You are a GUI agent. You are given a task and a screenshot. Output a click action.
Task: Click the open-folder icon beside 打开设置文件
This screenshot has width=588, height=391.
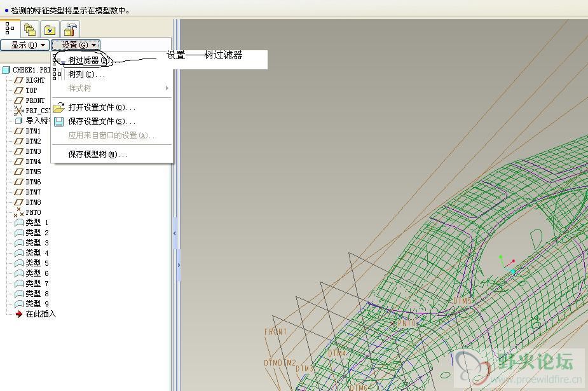(58, 107)
